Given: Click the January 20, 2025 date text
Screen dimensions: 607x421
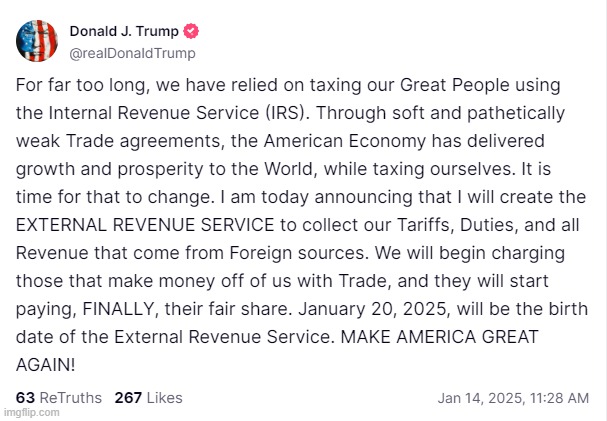Looking at the screenshot, I should pos(372,309).
